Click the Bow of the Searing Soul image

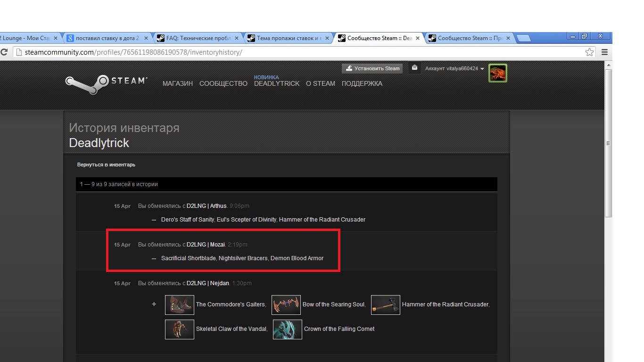[286, 304]
